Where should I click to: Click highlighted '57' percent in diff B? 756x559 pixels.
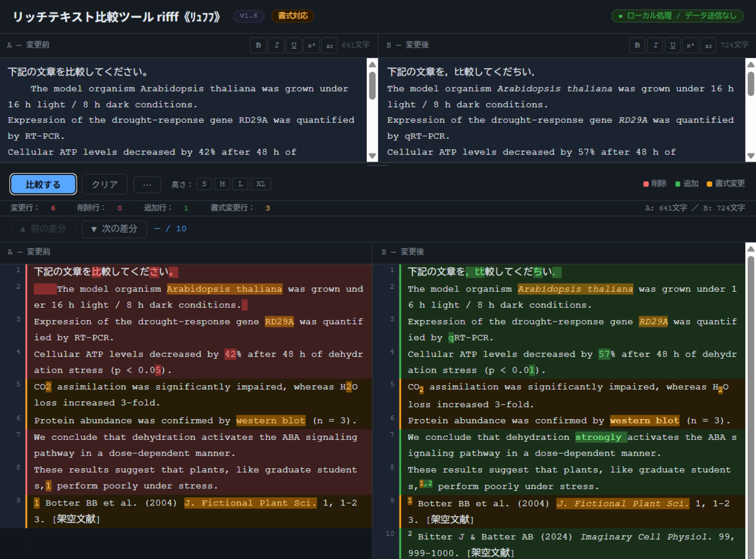pos(604,354)
